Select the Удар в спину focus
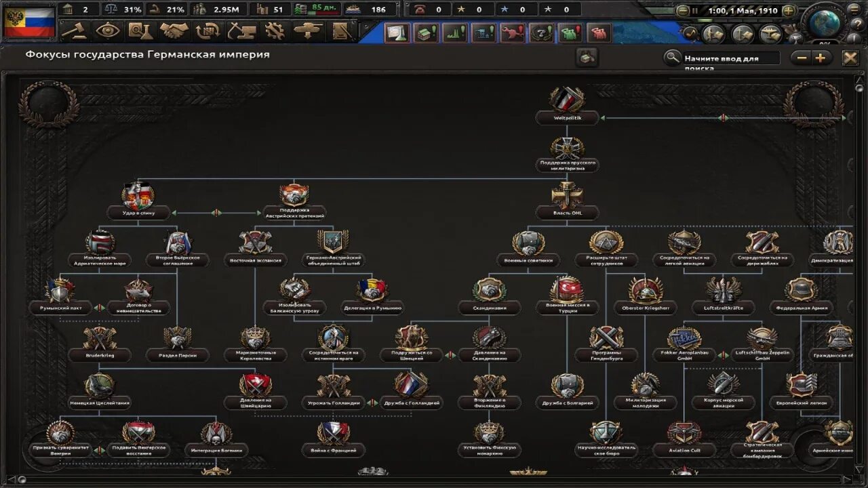The width and height of the screenshot is (868, 488). [x=138, y=202]
